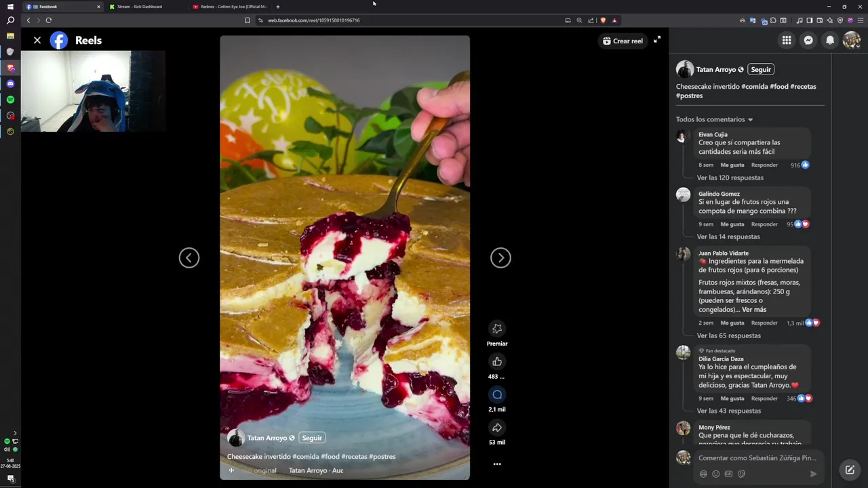
Task: Open Brave Shields lion icon
Action: (x=604, y=20)
